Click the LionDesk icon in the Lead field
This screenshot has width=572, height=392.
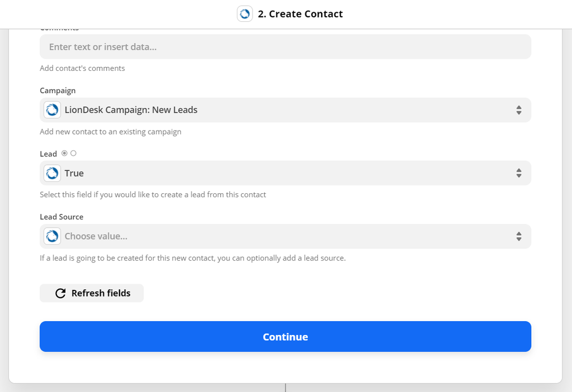coord(52,173)
